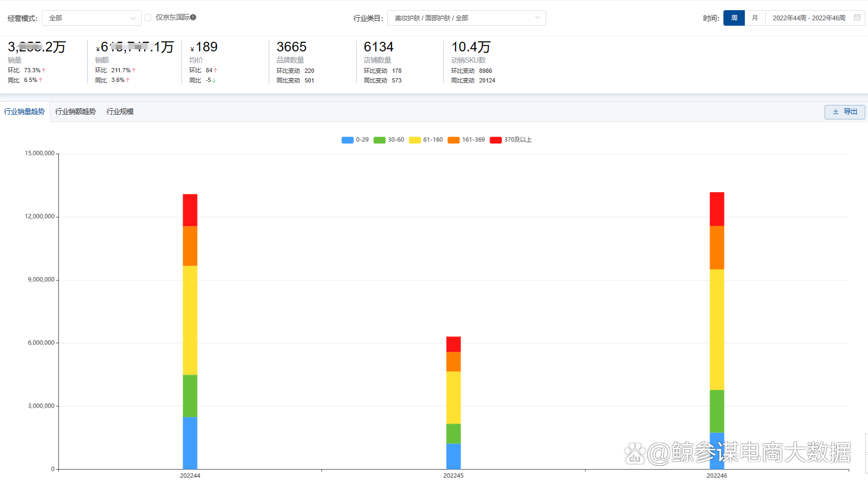868x483 pixels.
Task: Switch to the 行业销额趋势 tab
Action: pos(76,111)
